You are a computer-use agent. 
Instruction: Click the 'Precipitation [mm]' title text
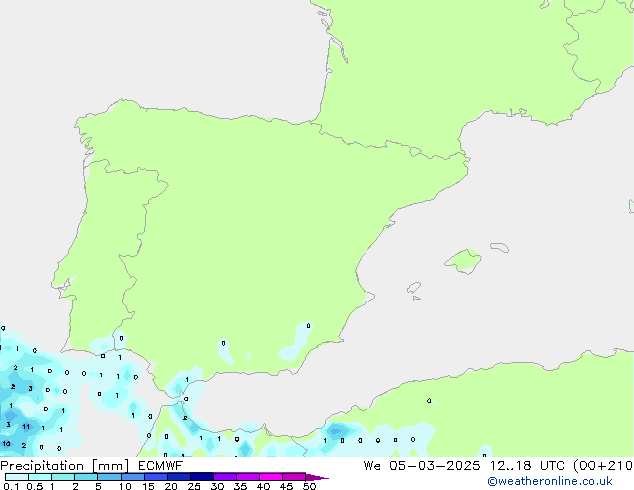click(65, 466)
